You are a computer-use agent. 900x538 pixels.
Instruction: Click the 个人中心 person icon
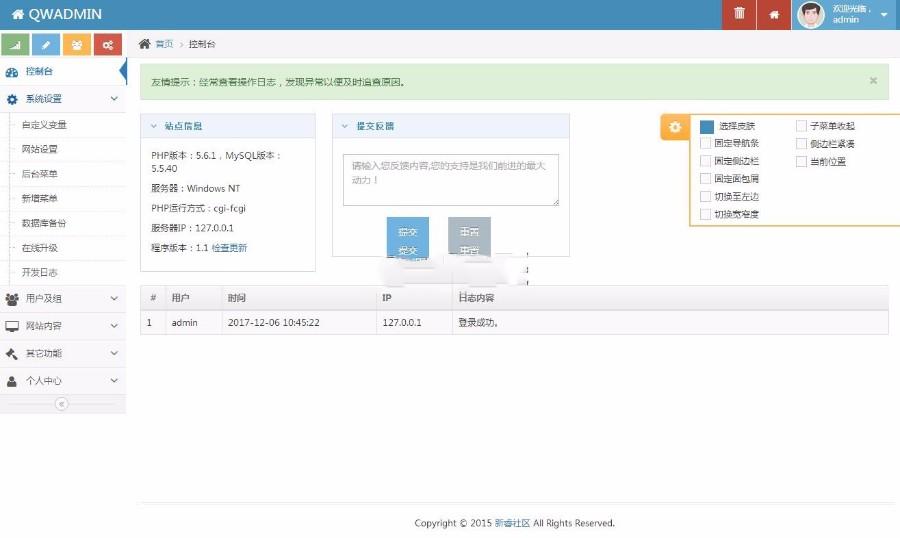click(11, 381)
